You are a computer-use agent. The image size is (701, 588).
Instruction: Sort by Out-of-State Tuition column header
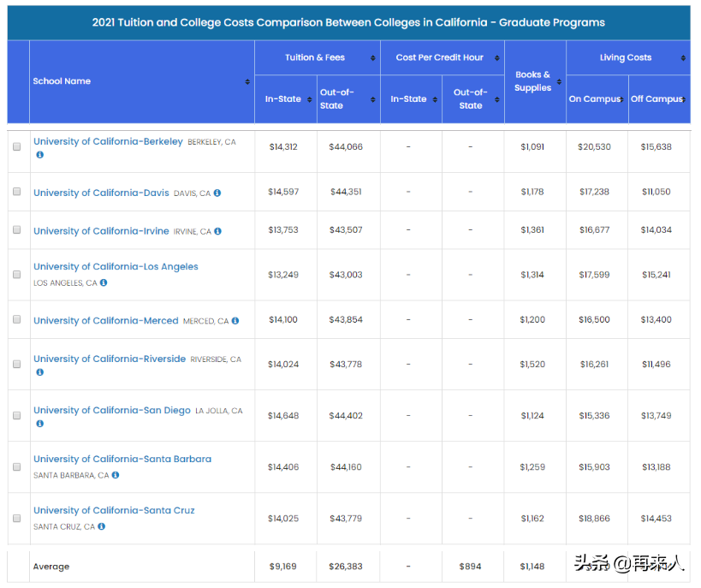click(372, 99)
